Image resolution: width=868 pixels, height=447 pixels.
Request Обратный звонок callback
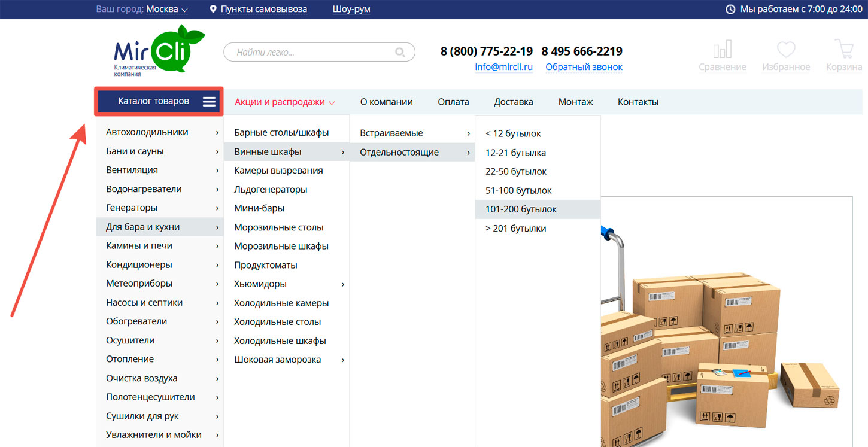pyautogui.click(x=584, y=67)
